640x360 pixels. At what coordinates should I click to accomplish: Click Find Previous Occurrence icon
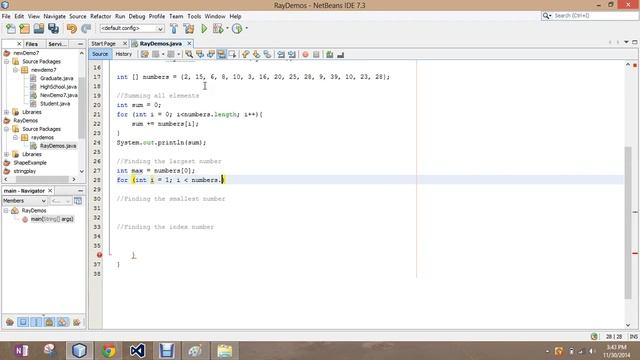[x=200, y=54]
